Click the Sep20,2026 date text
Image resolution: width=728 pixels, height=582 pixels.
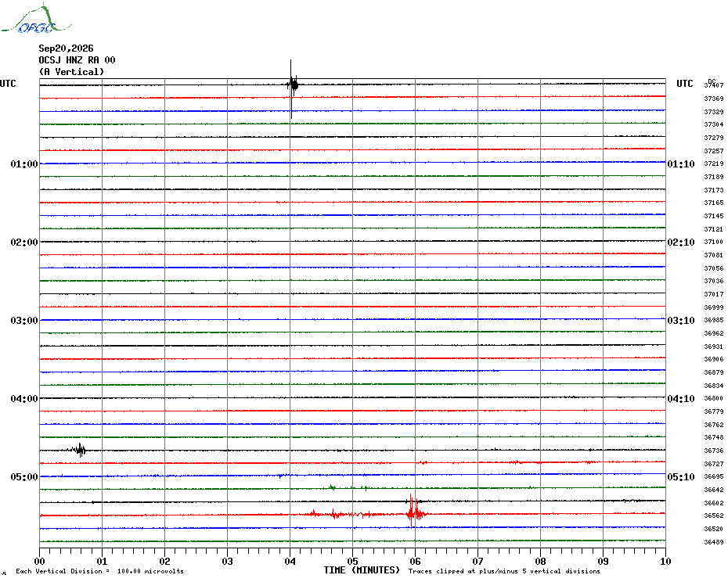66,48
